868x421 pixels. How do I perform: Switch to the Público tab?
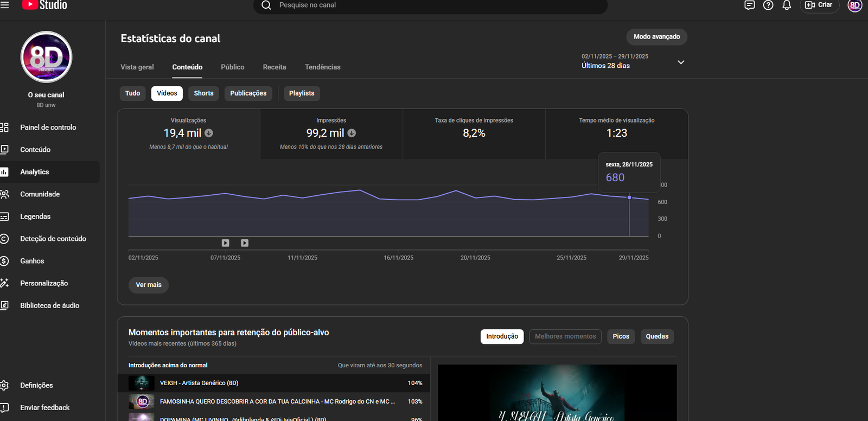point(232,67)
